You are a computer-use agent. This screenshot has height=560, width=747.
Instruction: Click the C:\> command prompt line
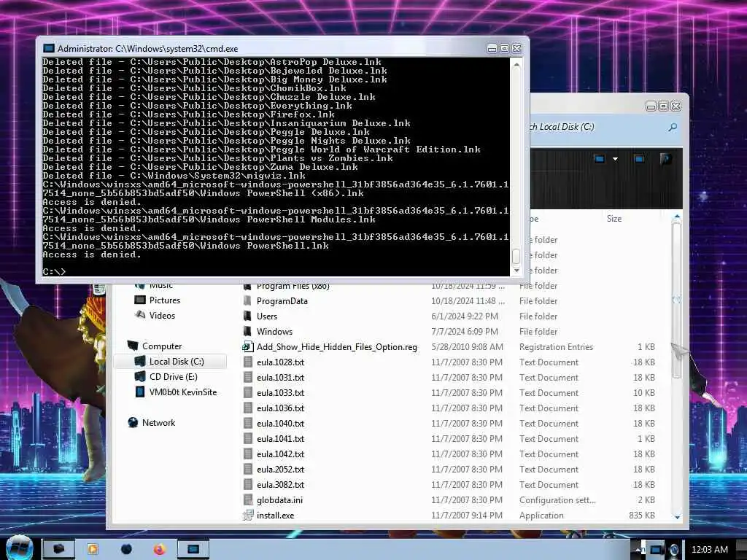54,271
